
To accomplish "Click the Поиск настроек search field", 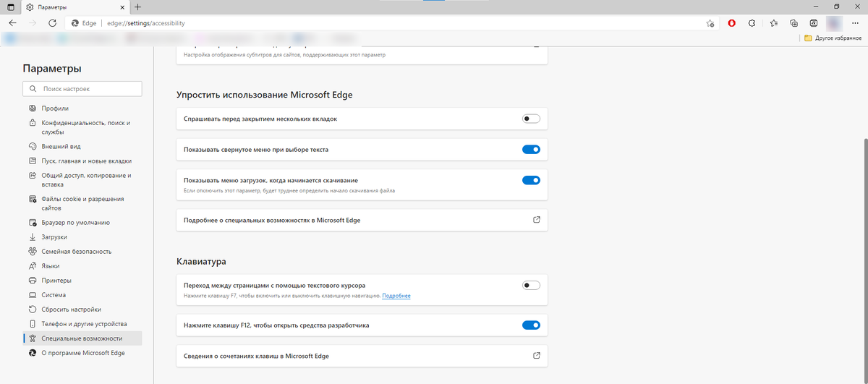I will tap(82, 88).
